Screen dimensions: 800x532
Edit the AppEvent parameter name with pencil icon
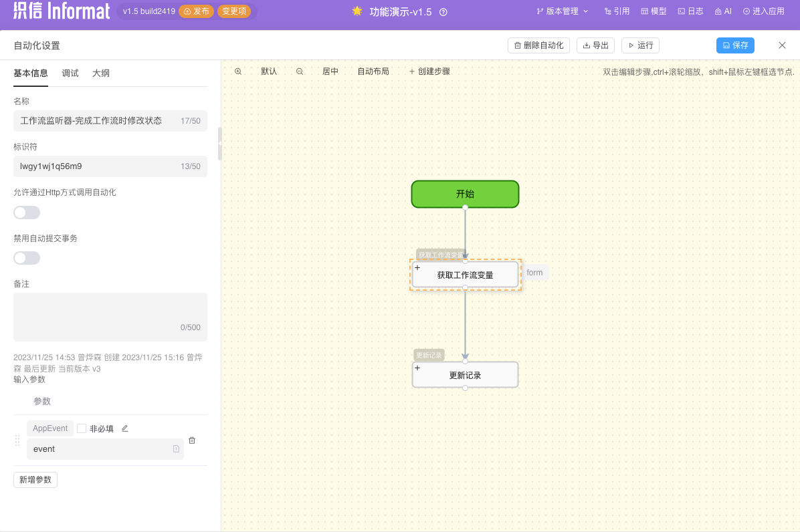[124, 428]
